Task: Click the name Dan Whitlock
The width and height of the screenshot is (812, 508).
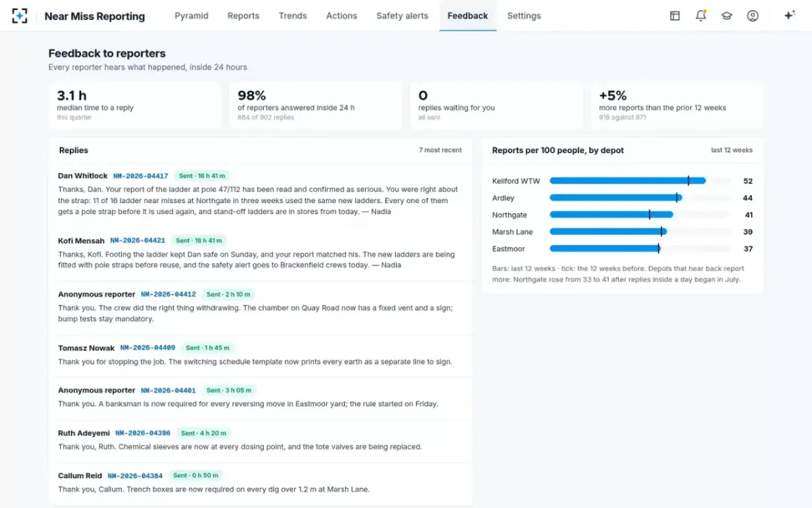Action: click(83, 176)
